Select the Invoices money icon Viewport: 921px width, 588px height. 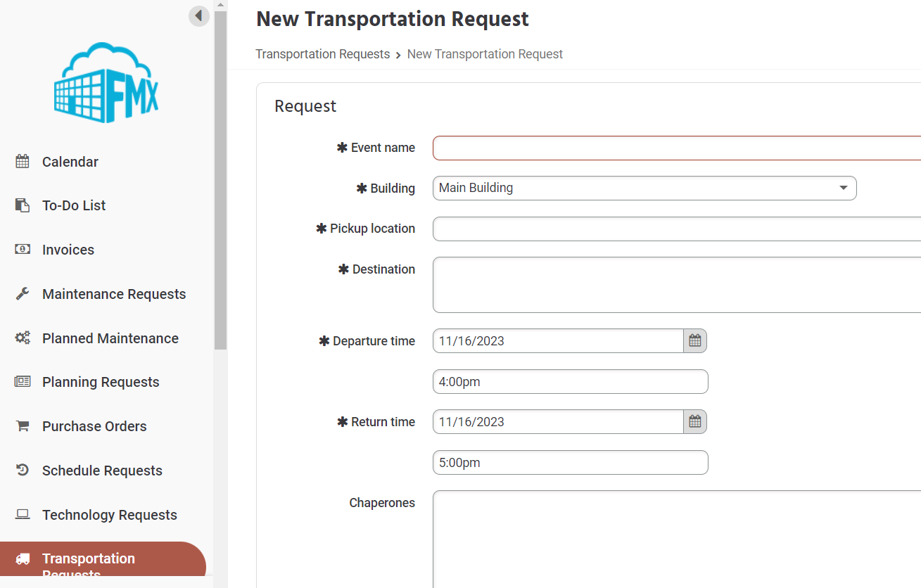tap(22, 249)
